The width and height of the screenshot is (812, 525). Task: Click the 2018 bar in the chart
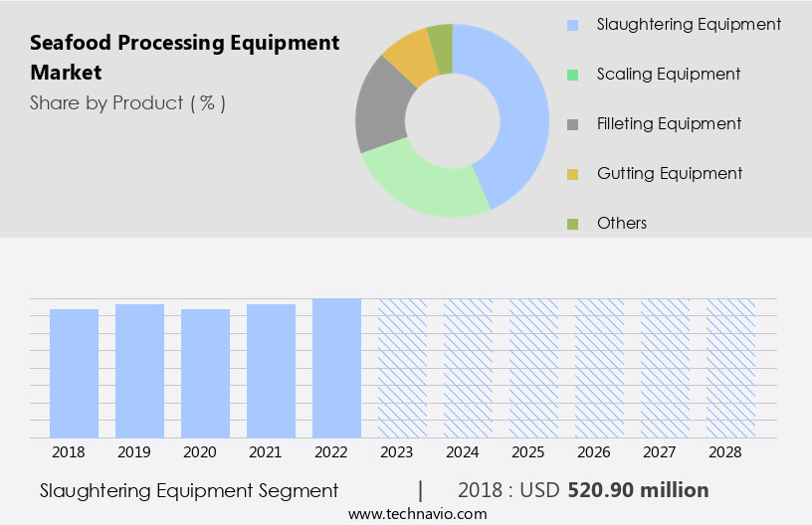coord(75,373)
